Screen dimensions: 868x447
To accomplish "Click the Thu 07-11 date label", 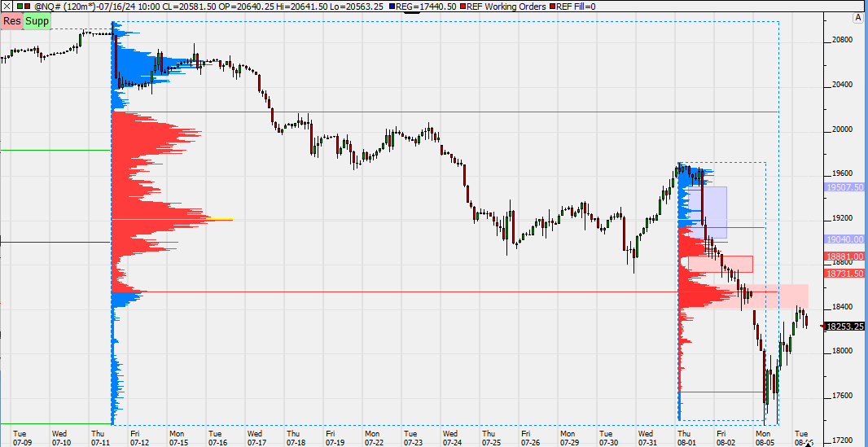I will (100, 437).
